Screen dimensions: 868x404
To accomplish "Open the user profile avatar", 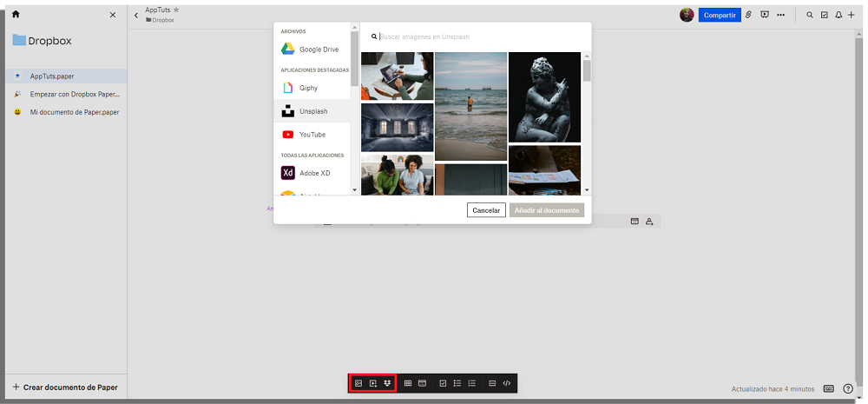I will [687, 15].
